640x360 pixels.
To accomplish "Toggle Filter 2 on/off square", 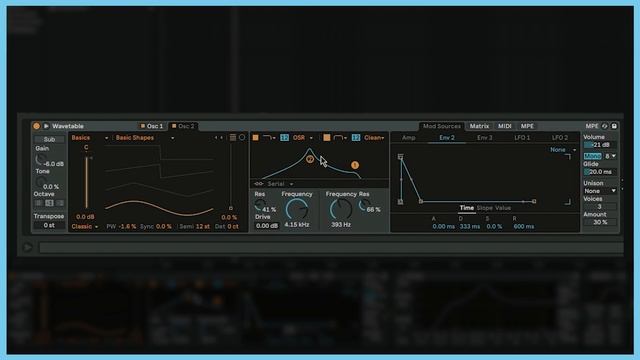I will pyautogui.click(x=327, y=138).
